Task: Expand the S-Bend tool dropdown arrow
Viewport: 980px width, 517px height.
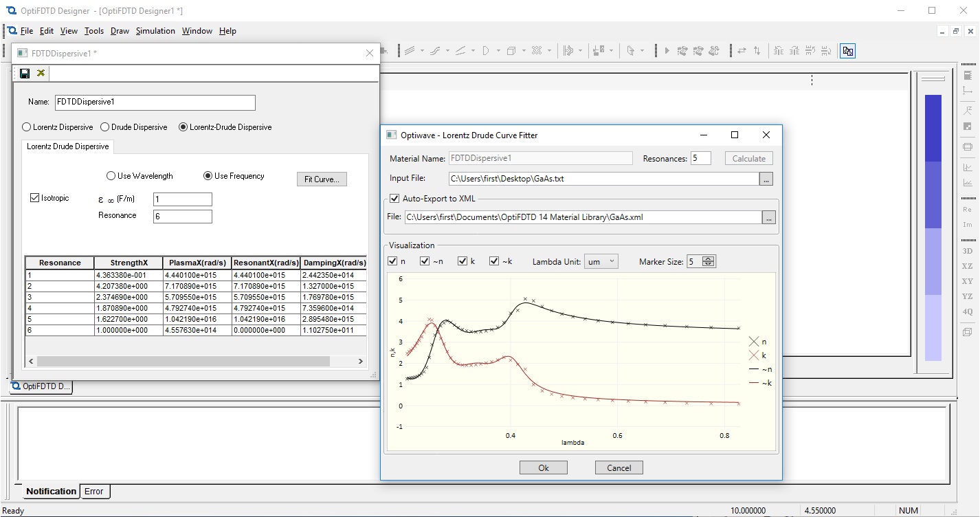Action: tap(447, 51)
